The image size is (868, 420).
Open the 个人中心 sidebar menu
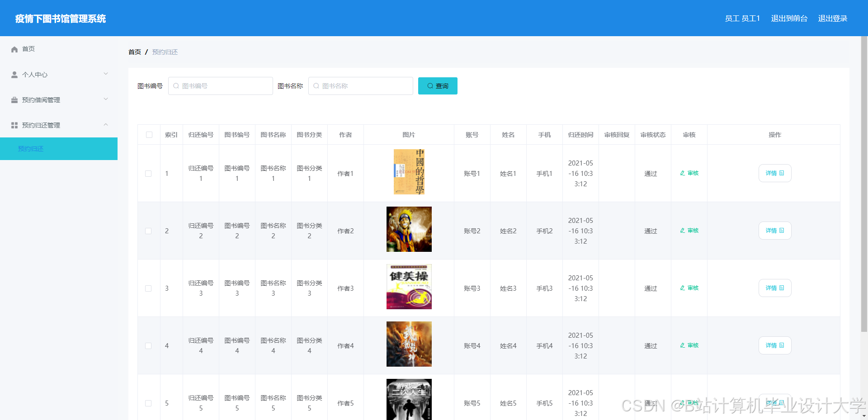coord(59,75)
